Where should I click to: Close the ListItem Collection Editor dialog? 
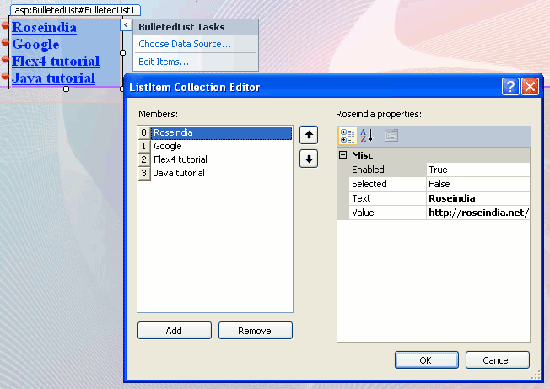click(x=530, y=86)
